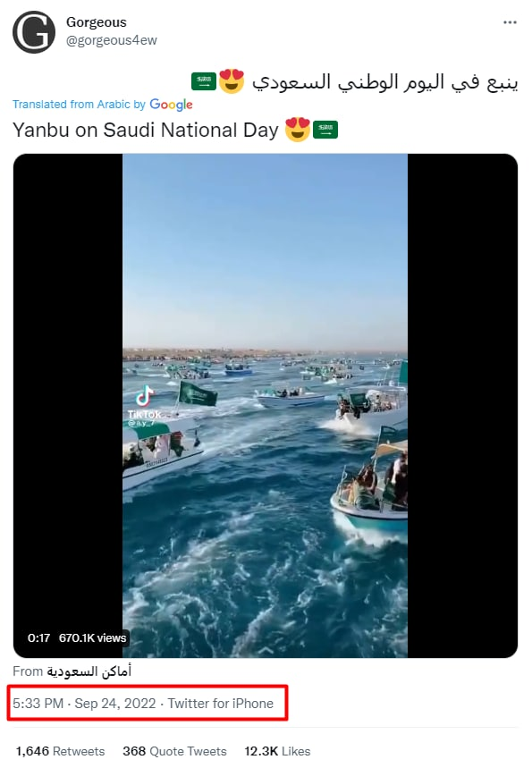Open the أماكن السعودية source account link
This screenshot has width=532, height=768.
(89, 671)
